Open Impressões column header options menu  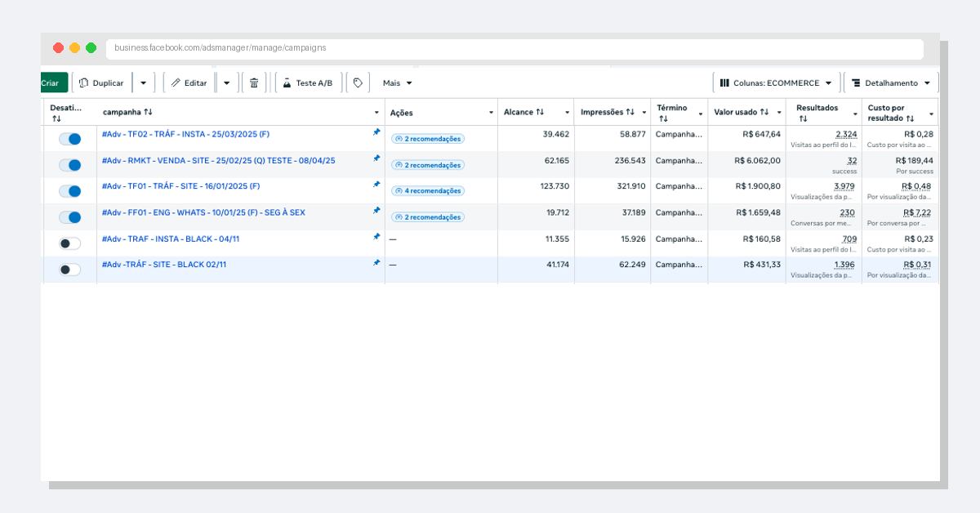pos(644,113)
